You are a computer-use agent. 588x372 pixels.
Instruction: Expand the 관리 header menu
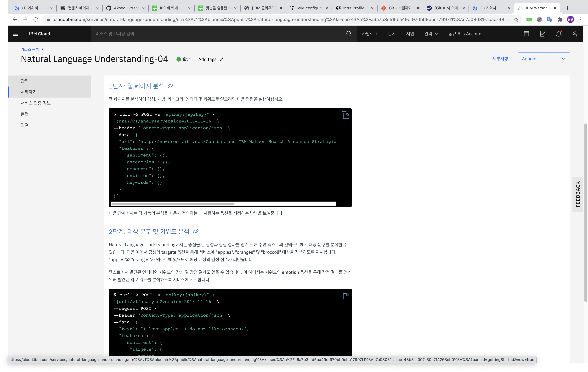click(431, 34)
